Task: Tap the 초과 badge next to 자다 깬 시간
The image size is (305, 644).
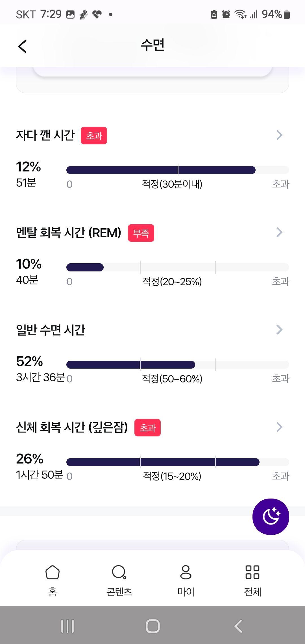Action: pyautogui.click(x=94, y=136)
